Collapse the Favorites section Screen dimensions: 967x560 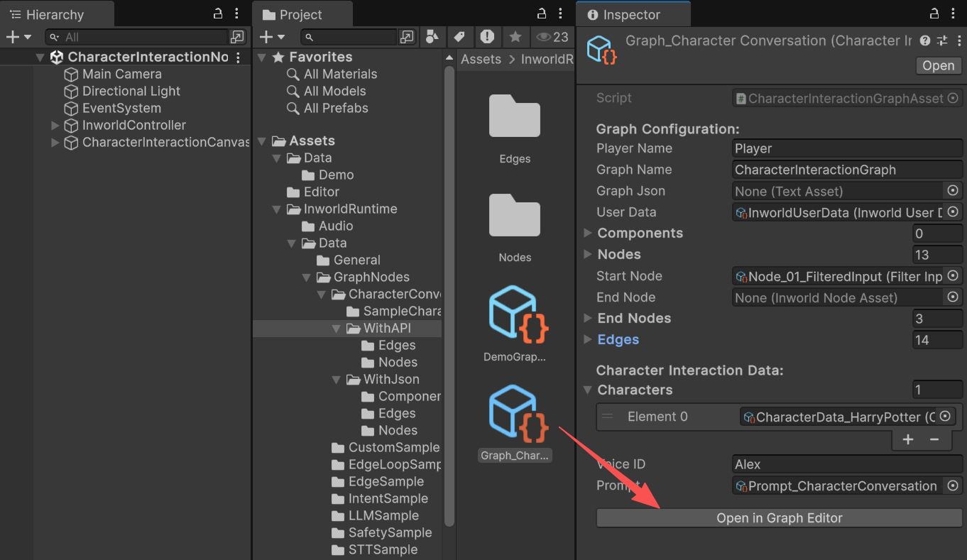tap(261, 57)
